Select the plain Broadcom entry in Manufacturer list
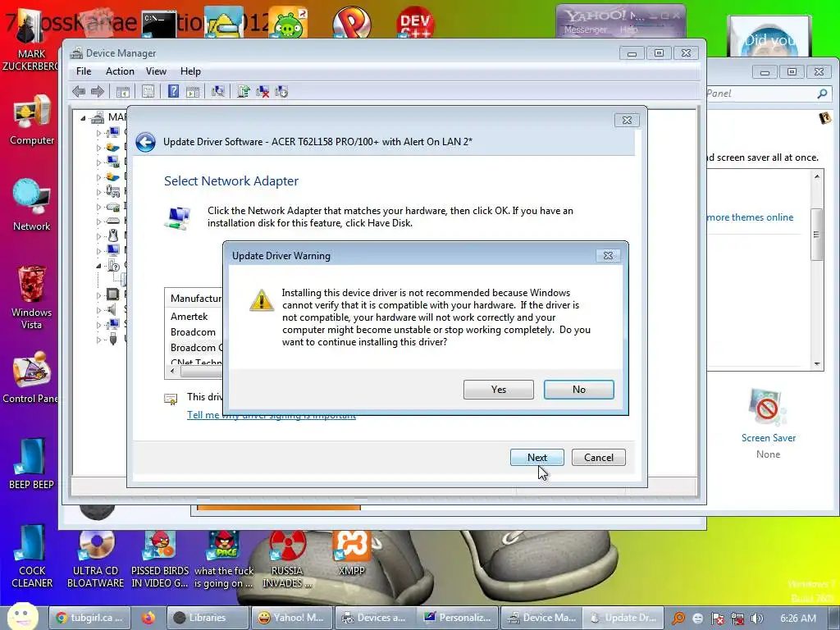The width and height of the screenshot is (840, 630). (x=193, y=332)
